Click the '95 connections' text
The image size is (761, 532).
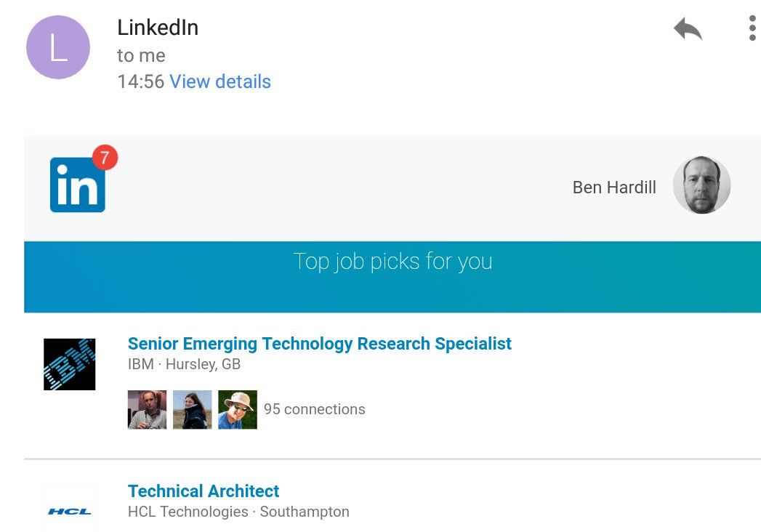[x=315, y=409]
